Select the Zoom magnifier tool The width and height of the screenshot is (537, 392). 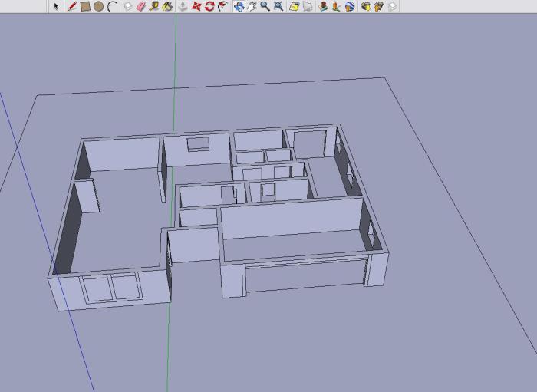265,6
